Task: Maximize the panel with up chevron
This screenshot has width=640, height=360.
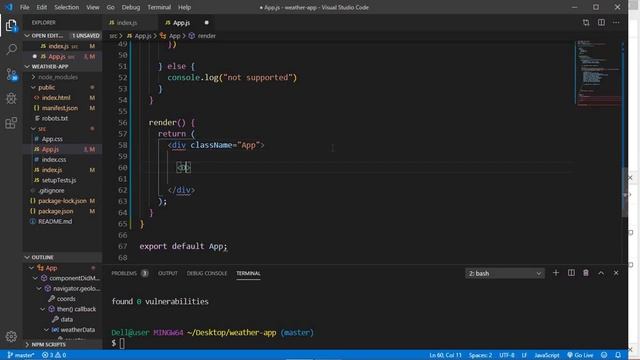Action: point(601,273)
